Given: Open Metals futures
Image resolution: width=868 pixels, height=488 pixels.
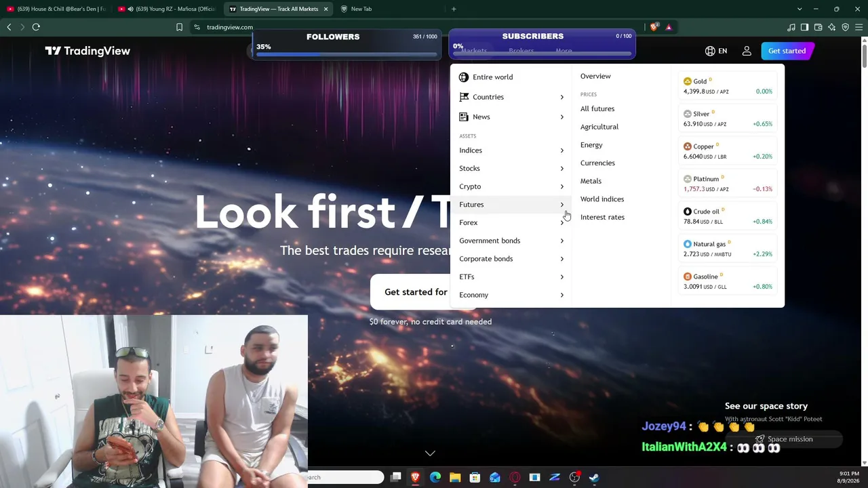Looking at the screenshot, I should pos(591,181).
